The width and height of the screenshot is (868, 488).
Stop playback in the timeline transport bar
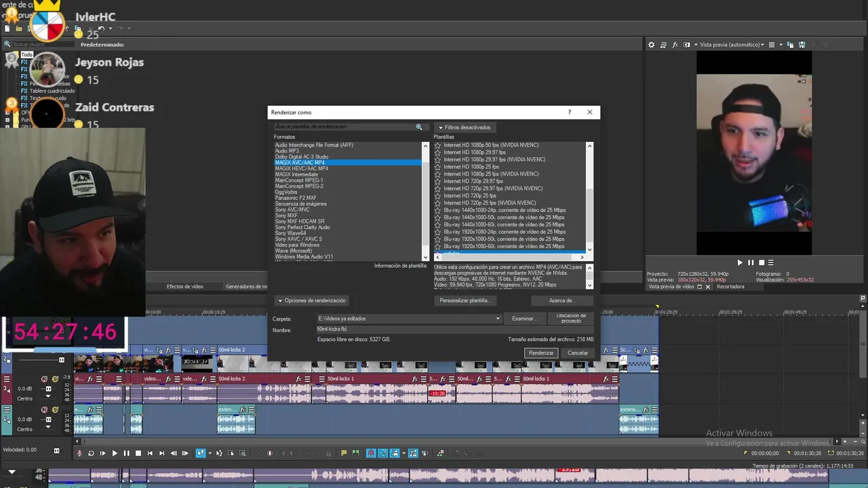click(138, 453)
